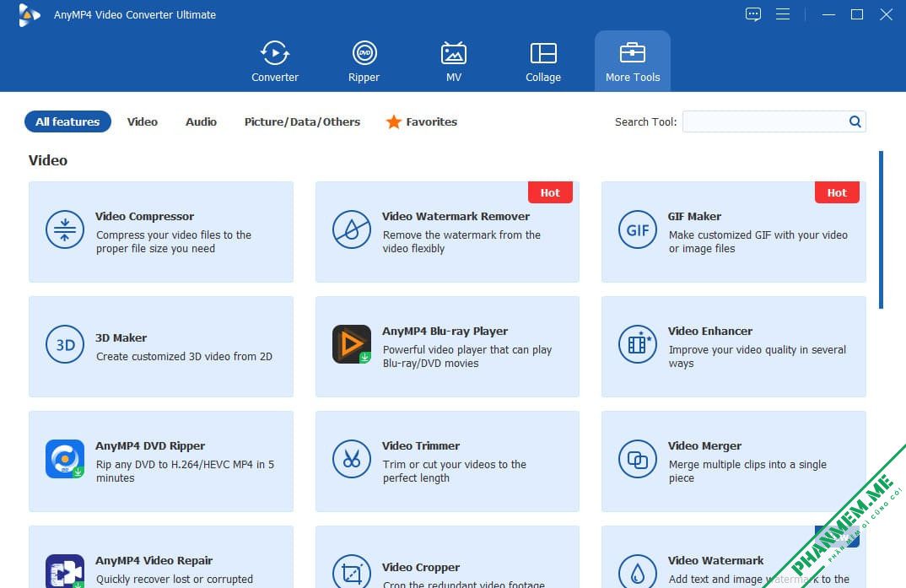Click the AnyMP4 app logo
906x588 pixels.
[x=29, y=15]
